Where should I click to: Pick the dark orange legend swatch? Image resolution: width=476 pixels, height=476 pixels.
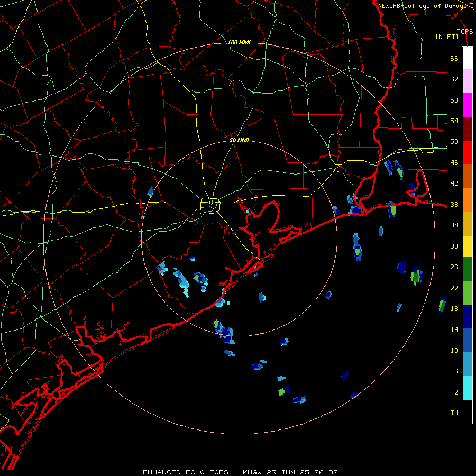pyautogui.click(x=467, y=176)
